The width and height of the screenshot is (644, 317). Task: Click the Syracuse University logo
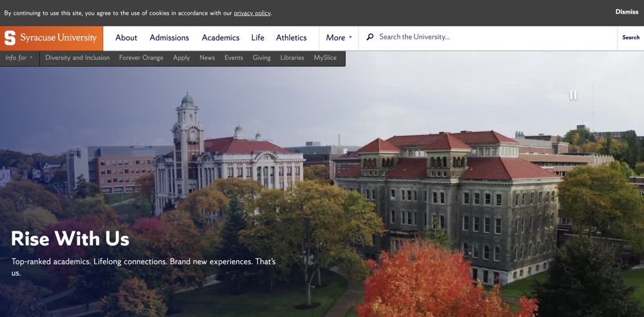point(52,38)
